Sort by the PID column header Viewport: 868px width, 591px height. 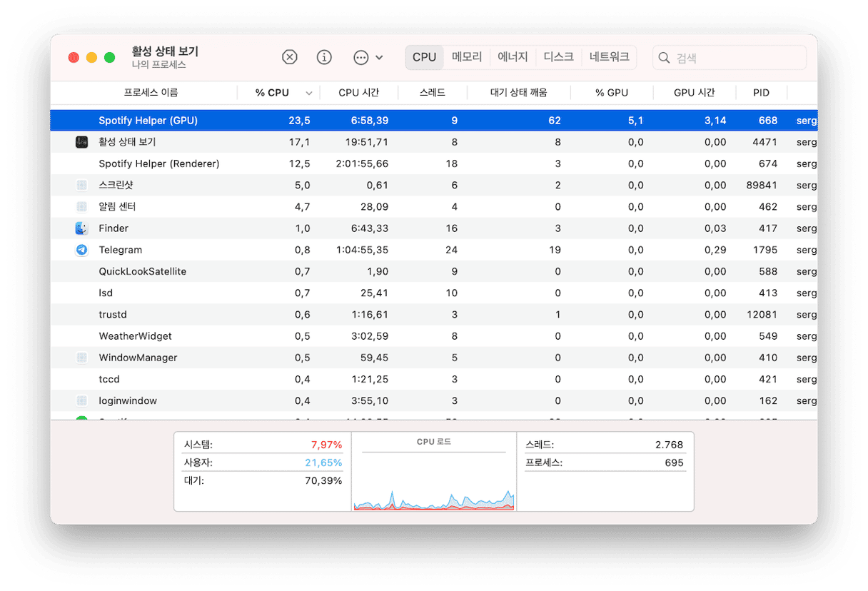pos(761,93)
